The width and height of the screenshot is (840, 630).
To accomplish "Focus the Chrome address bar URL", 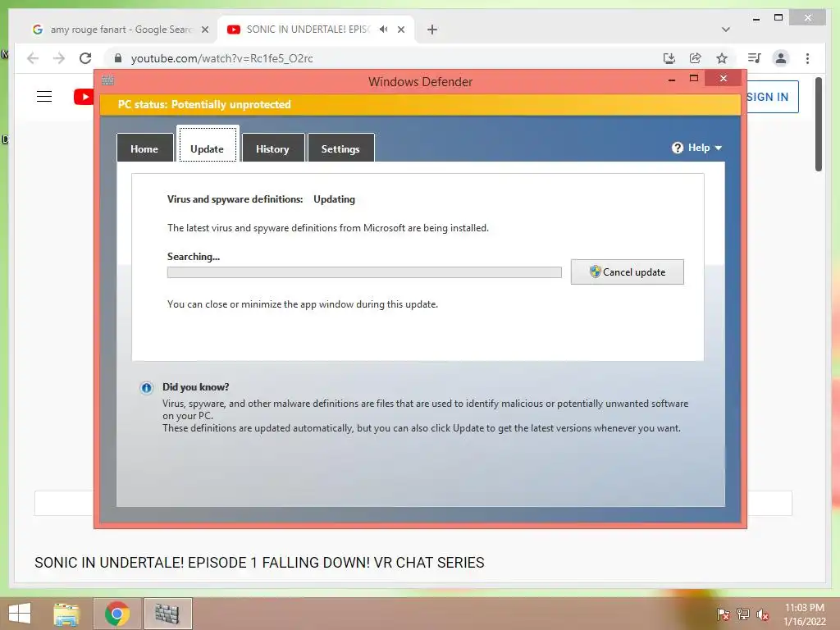I will click(x=221, y=58).
